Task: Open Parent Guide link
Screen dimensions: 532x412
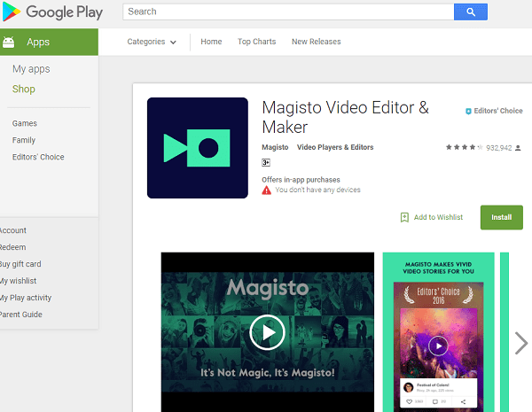Action: point(21,315)
